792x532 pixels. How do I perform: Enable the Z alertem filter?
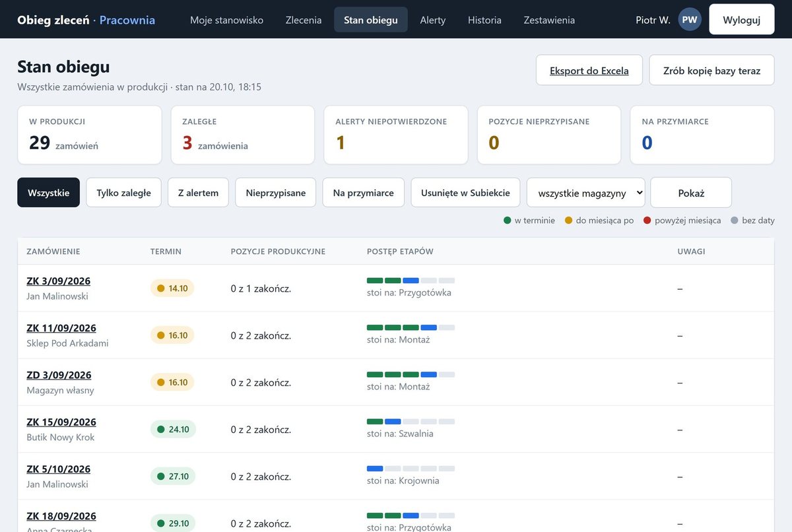tap(198, 193)
